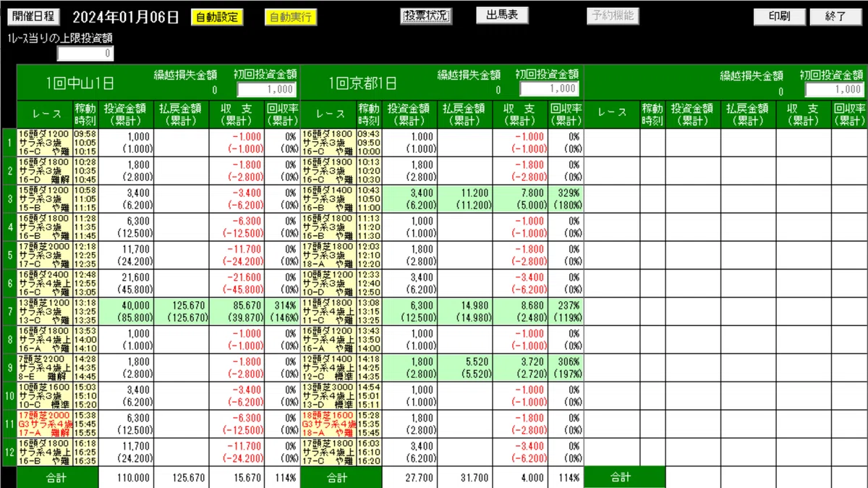Open the 開催日程 schedule button
Image resolution: width=868 pixels, height=488 pixels.
tap(33, 17)
